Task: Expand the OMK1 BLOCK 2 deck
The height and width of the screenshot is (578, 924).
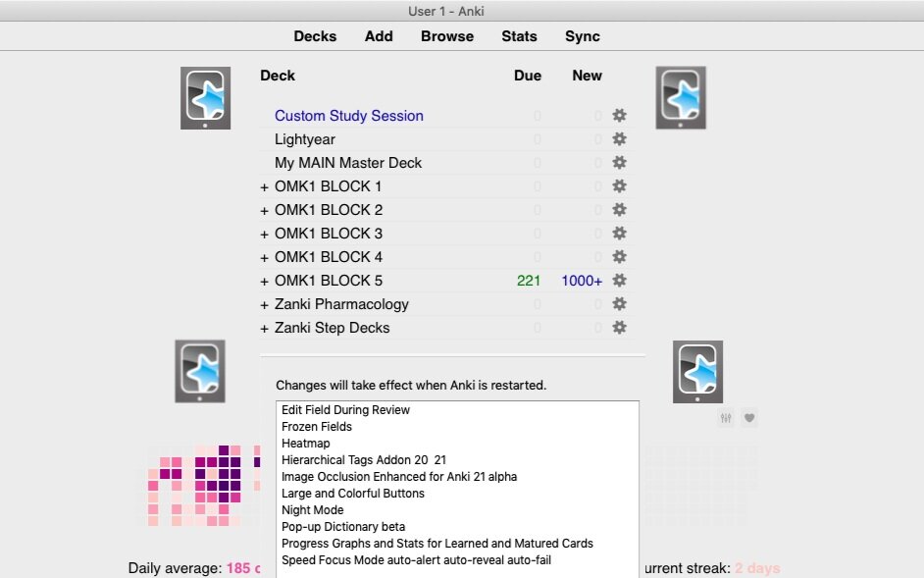Action: coord(264,211)
